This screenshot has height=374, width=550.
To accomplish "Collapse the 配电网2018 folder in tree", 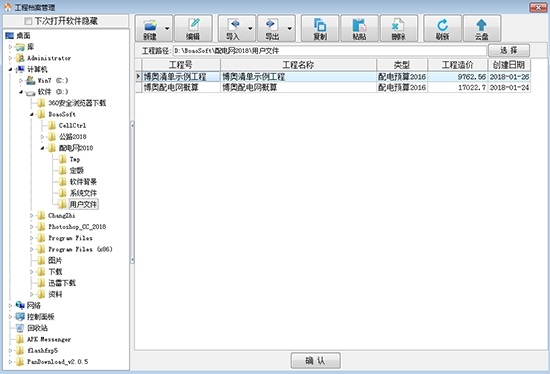I will point(42,148).
